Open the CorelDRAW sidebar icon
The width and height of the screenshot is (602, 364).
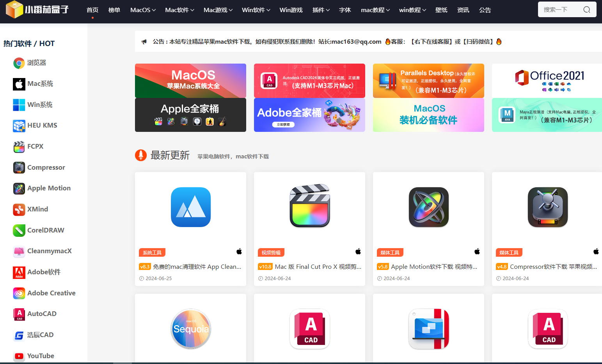(x=19, y=230)
